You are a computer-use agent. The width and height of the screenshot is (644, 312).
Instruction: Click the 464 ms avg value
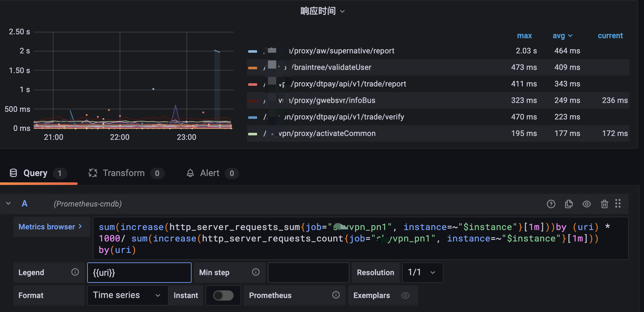click(567, 51)
